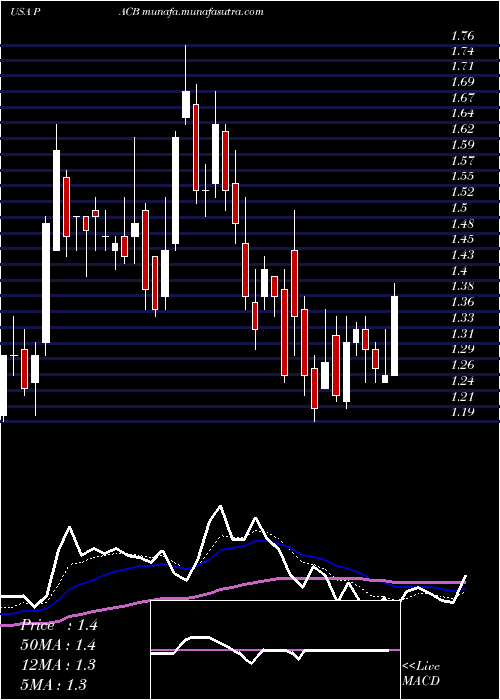
Task: Click the 1.67 price axis label
Action: click(462, 98)
